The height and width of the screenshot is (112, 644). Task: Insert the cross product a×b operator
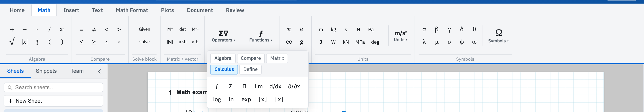[x=182, y=42]
